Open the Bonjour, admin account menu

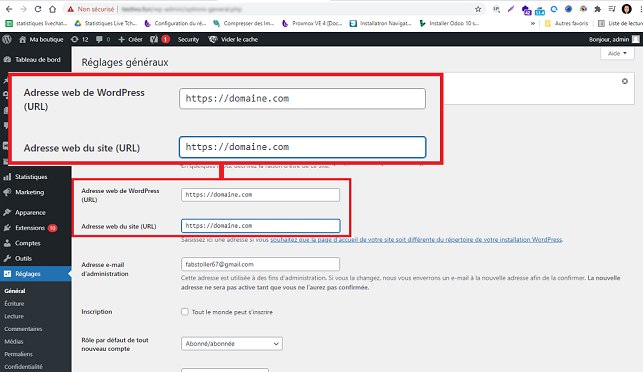click(614, 39)
